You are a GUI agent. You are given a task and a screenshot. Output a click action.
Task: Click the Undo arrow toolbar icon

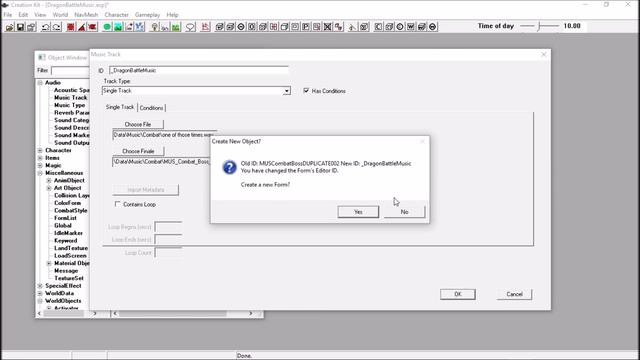click(x=46, y=27)
